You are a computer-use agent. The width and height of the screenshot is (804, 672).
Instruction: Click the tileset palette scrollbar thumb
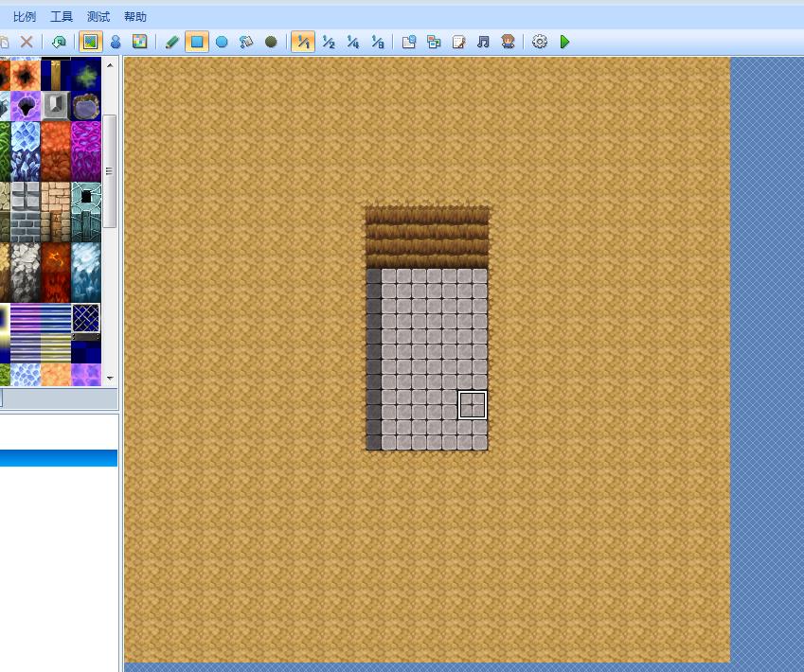[110, 171]
